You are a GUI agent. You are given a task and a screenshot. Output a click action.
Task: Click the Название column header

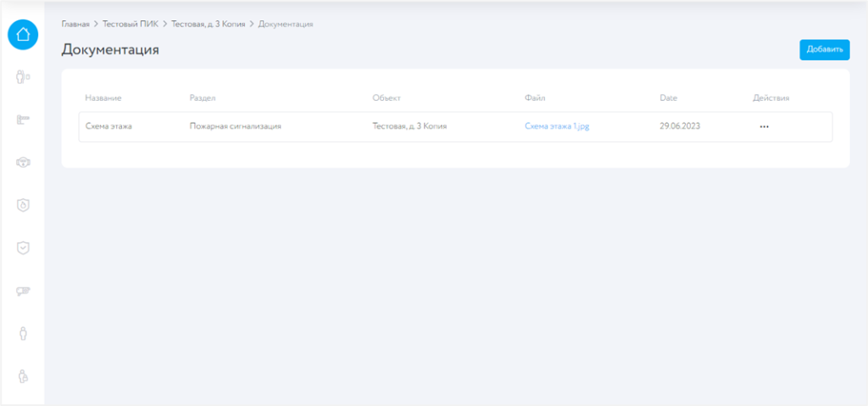103,98
